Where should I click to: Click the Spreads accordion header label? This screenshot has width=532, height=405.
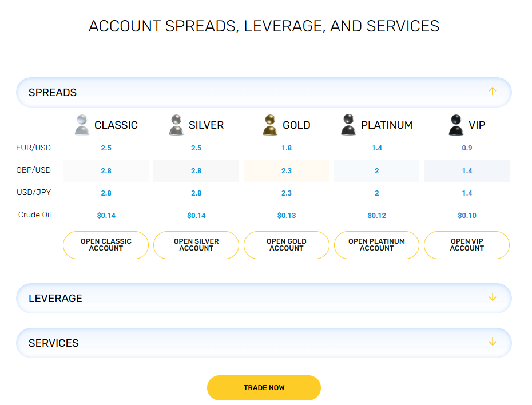tap(53, 92)
